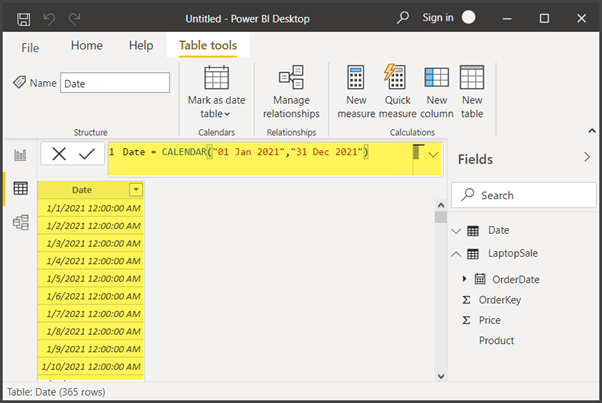
Task: Expand the OrderDate hierarchy triangle
Action: pyautogui.click(x=465, y=279)
